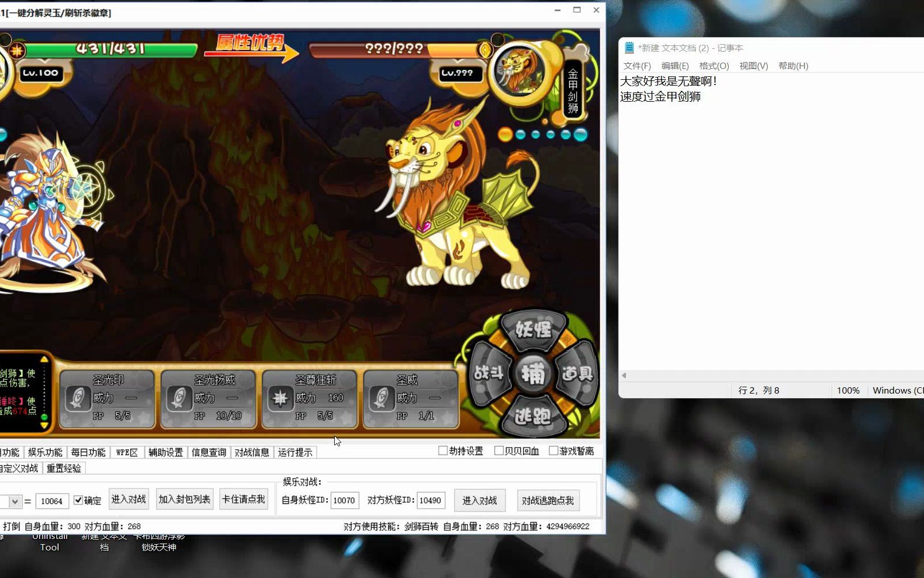Click the enemy coin emblem beside HP bar
Viewport: 924px width, 578px height.
point(485,50)
